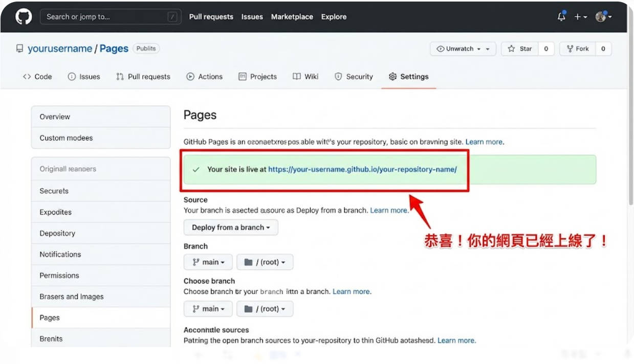The width and height of the screenshot is (634, 364).
Task: Open the Code tab
Action: click(x=37, y=76)
